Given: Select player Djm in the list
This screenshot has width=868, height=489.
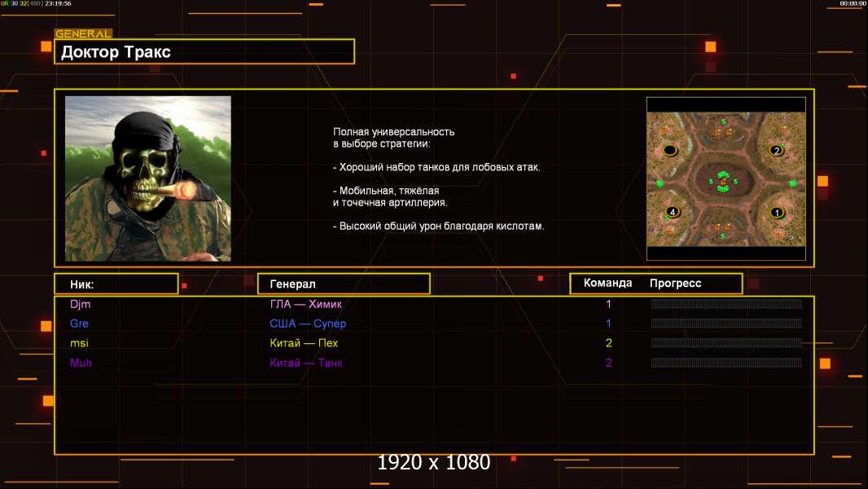Looking at the screenshot, I should 80,304.
